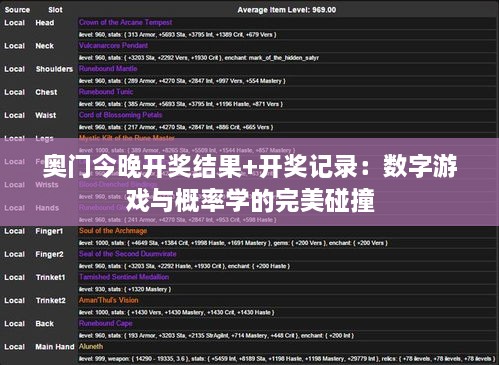Open the Seal of the Second Duumvirate link

[128, 254]
